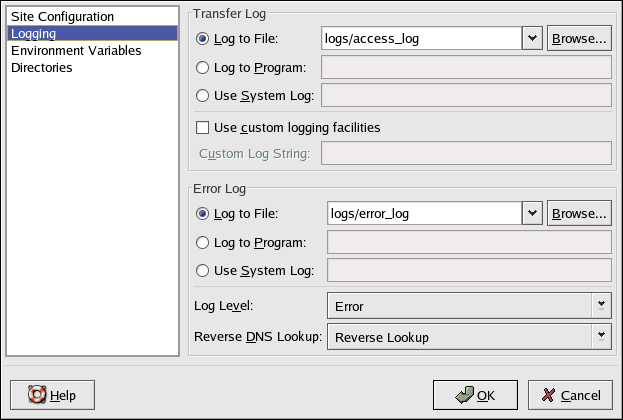Expand the logs/error_log dropdown arrow
This screenshot has height=420, width=623.
(x=532, y=213)
